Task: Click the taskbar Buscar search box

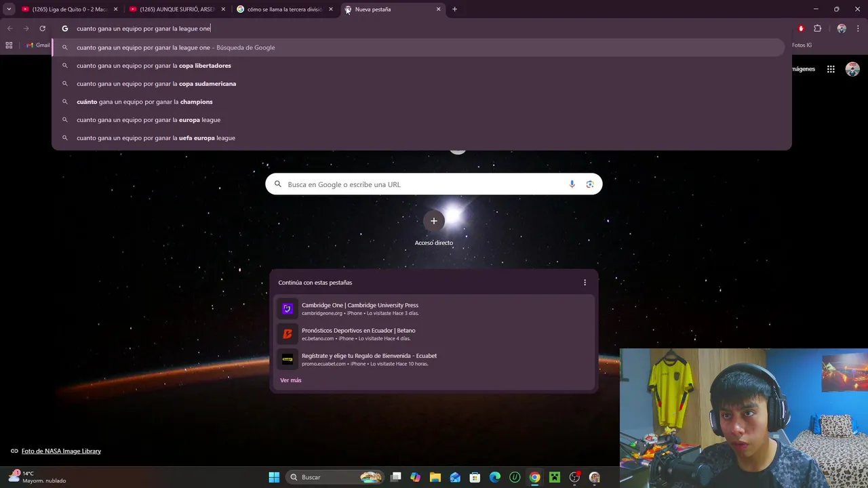Action: [x=335, y=477]
